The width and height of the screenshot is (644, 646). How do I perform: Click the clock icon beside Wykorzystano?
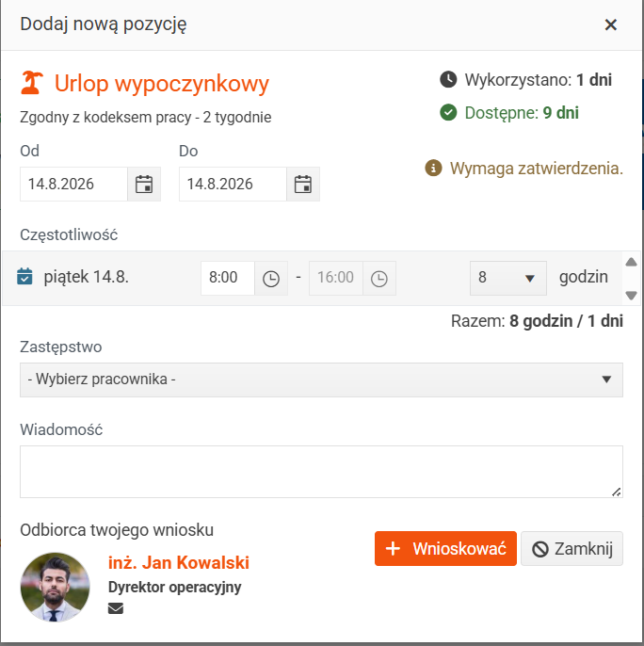(x=448, y=79)
